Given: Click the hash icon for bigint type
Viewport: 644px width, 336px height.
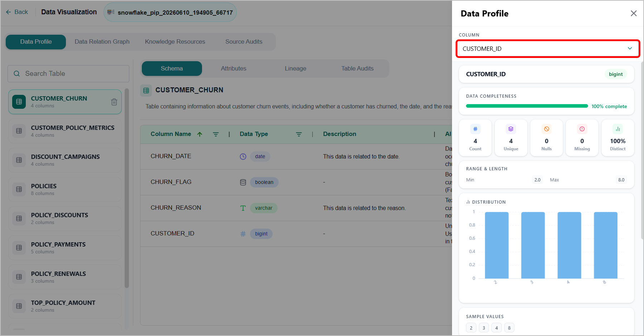Looking at the screenshot, I should 243,234.
